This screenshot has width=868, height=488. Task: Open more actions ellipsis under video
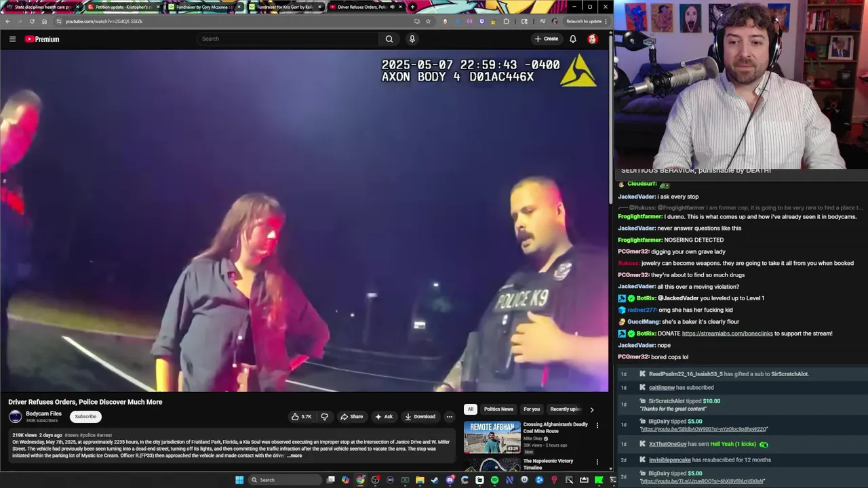click(x=449, y=416)
